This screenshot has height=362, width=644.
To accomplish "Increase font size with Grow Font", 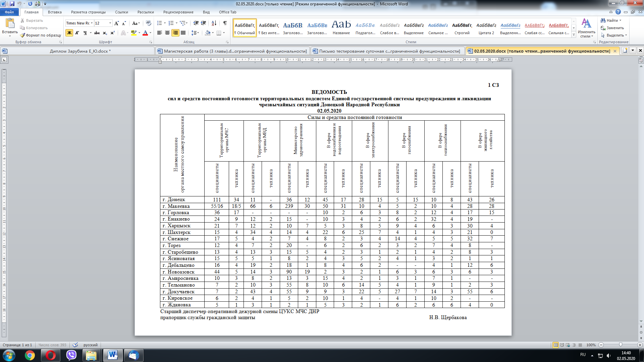I will tap(117, 23).
